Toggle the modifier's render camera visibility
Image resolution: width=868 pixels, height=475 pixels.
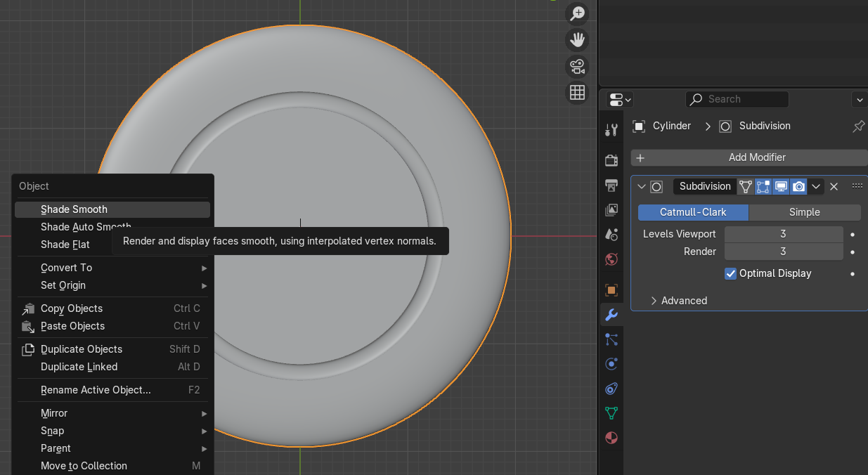point(798,186)
